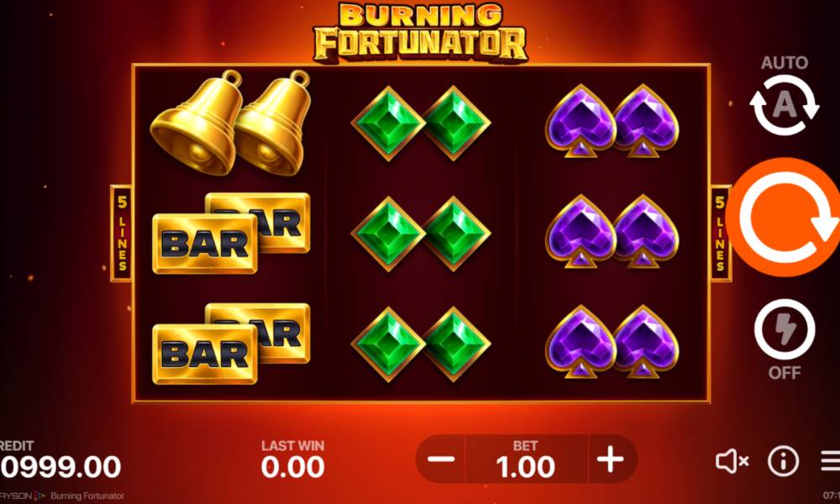
Task: Click the top green diamonds symbol
Action: pyautogui.click(x=421, y=123)
